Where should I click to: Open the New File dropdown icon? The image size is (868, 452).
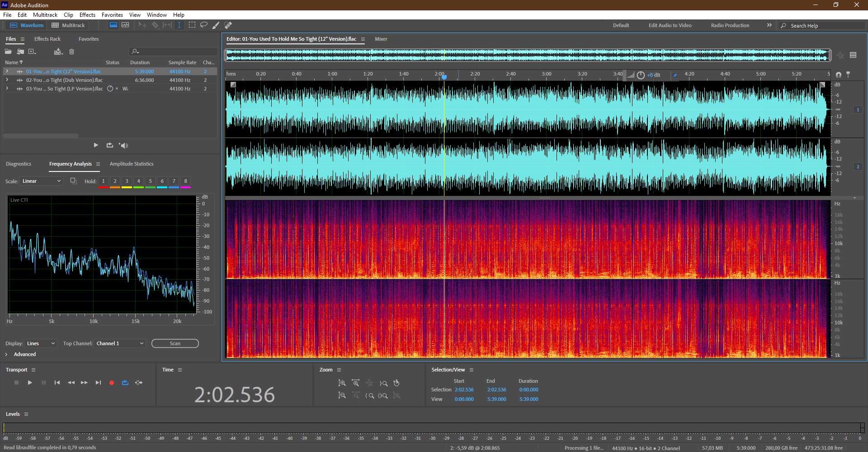(32, 52)
